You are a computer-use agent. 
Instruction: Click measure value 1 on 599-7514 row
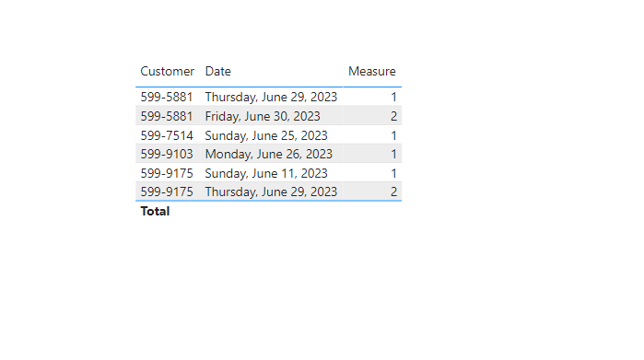click(393, 135)
